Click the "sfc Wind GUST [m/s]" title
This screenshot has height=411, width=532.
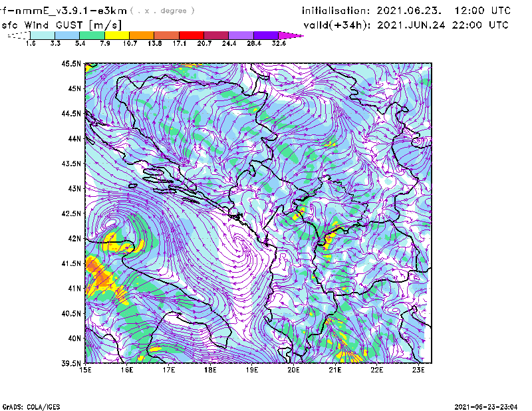coord(62,25)
